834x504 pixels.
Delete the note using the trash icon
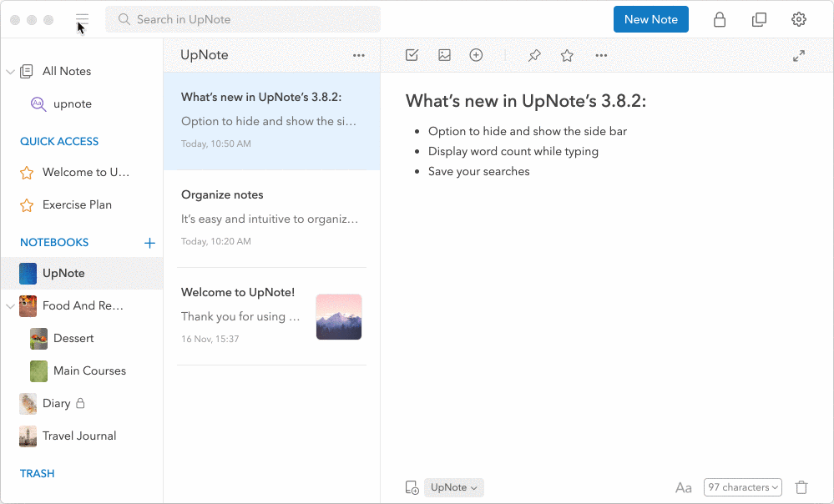(801, 487)
